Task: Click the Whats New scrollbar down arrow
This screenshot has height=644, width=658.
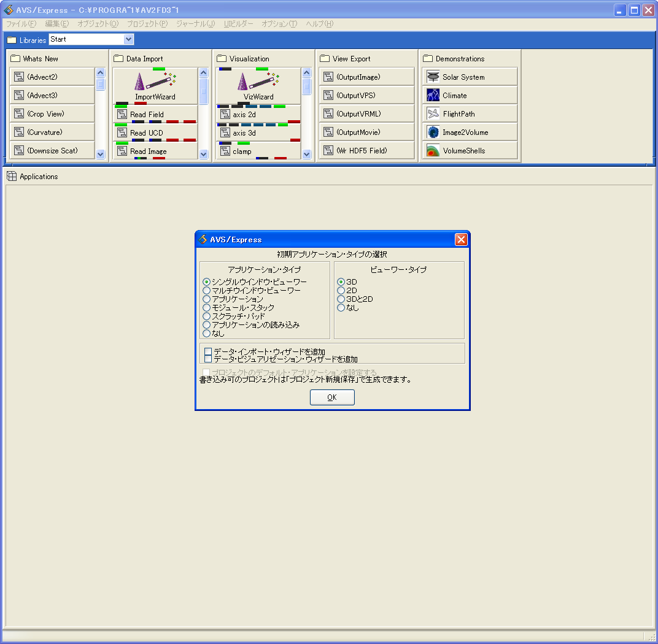Action: pyautogui.click(x=100, y=155)
